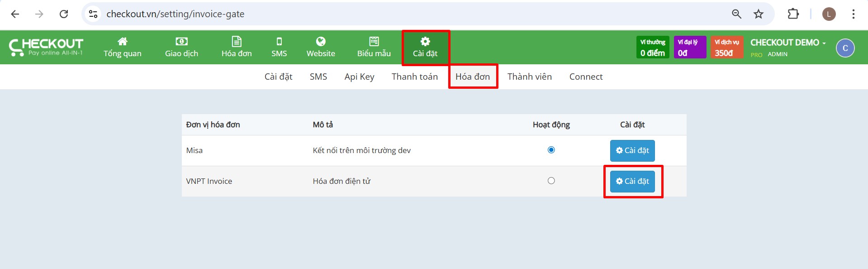This screenshot has height=269, width=868.
Task: Expand the CHECKOUT DEMO account dropdown
Action: click(x=788, y=43)
